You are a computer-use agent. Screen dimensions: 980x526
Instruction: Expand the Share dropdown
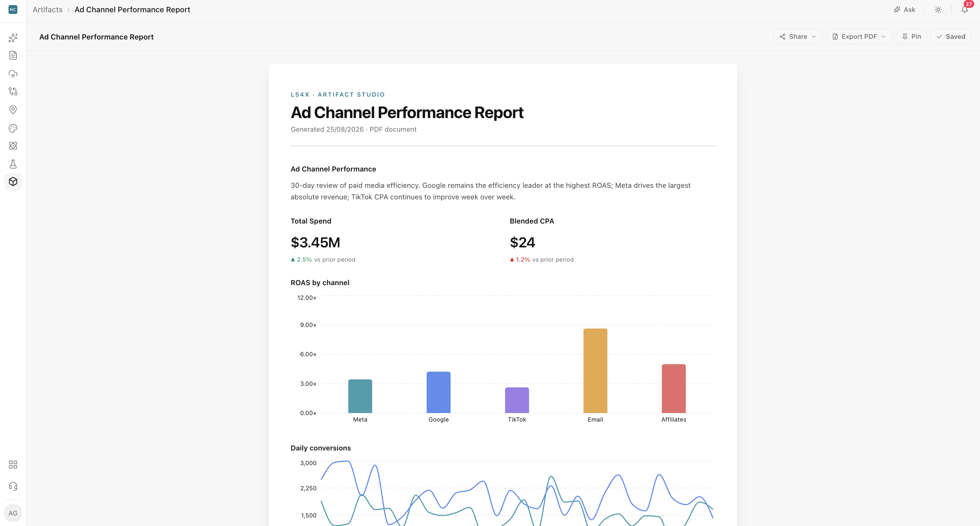pos(798,36)
